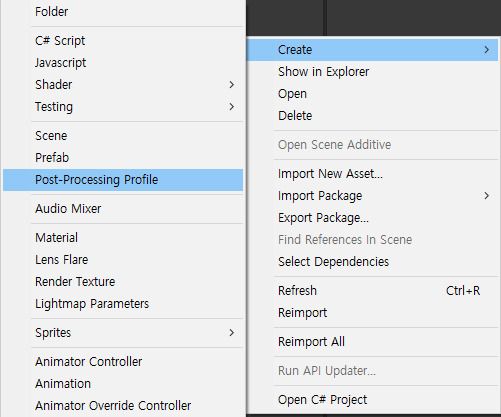Create a new C# Script

[123, 41]
